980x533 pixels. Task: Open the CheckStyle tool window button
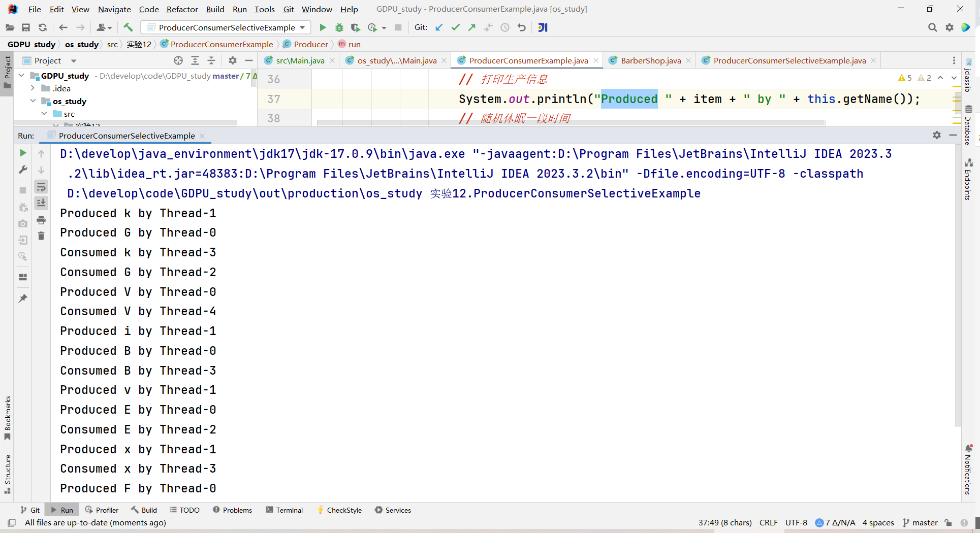tap(339, 510)
